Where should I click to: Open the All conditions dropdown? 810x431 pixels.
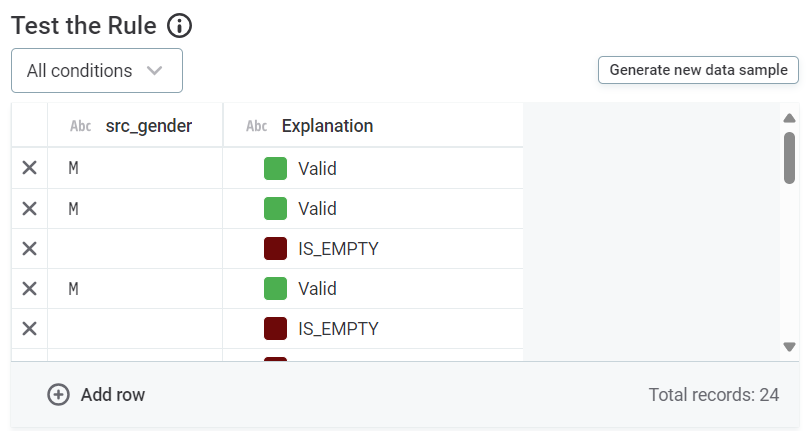pyautogui.click(x=97, y=71)
